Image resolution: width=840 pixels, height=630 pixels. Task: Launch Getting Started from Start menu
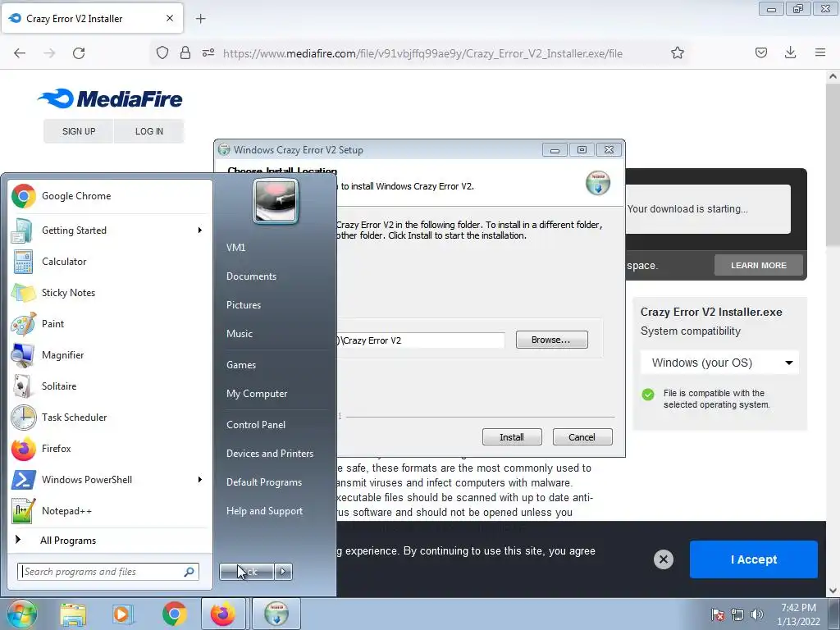coord(110,231)
